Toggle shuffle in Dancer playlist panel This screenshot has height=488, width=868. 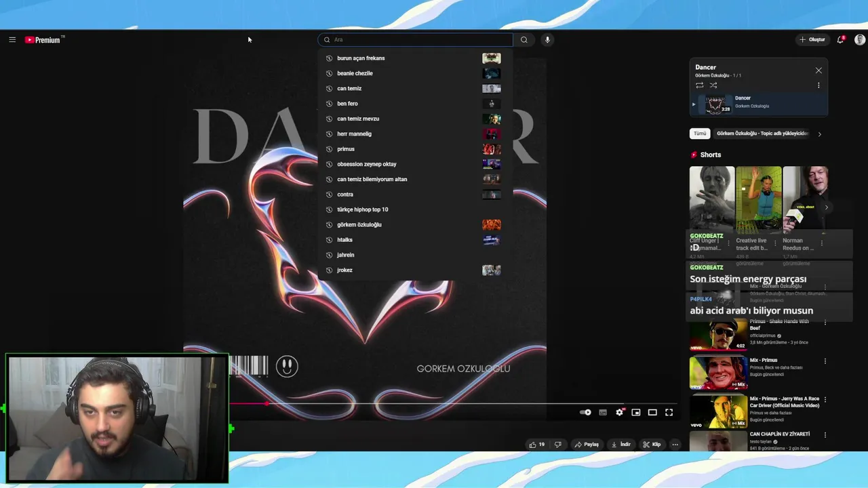pos(713,85)
